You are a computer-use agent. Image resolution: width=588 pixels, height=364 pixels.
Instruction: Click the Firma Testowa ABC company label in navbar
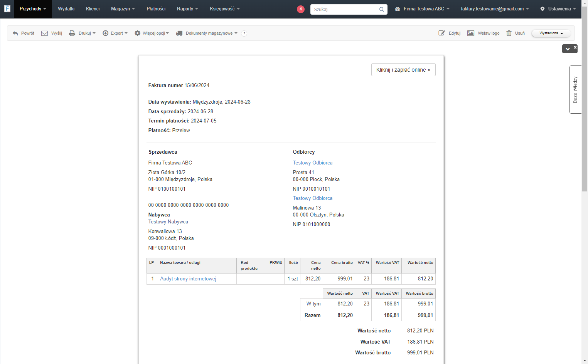(x=424, y=9)
